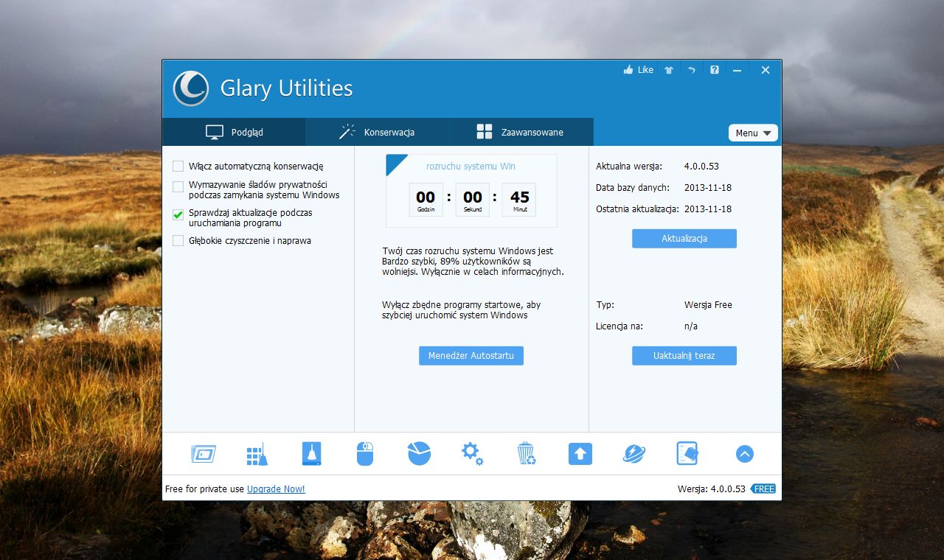Click the 45 Minut timer box
944x560 pixels.
(x=519, y=200)
